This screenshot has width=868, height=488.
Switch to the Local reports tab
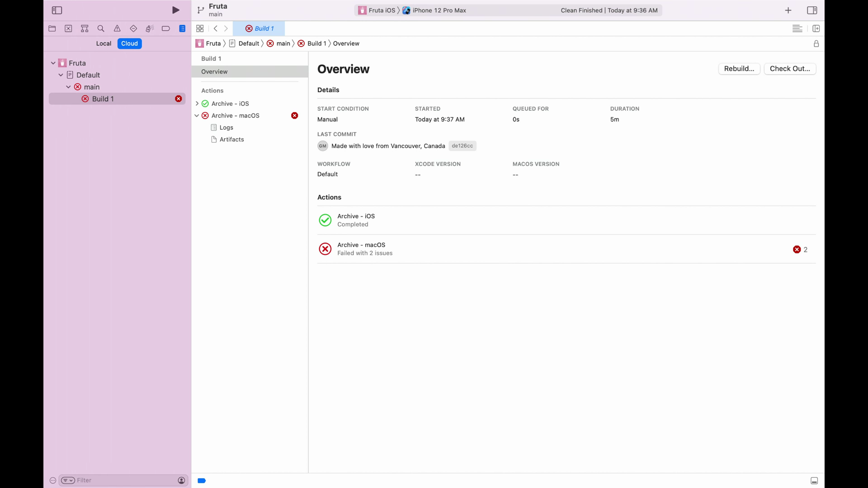click(104, 43)
